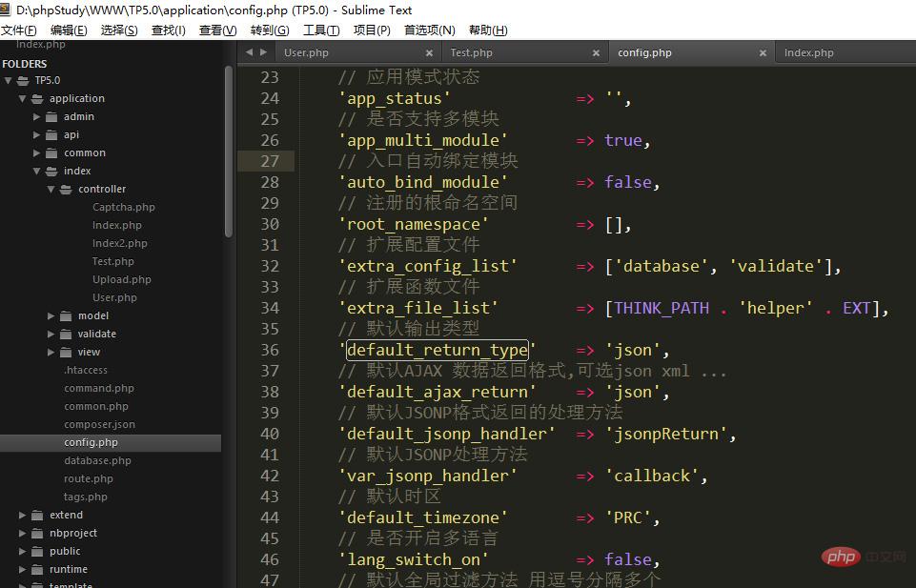Open route.php in the sidebar

[89, 478]
